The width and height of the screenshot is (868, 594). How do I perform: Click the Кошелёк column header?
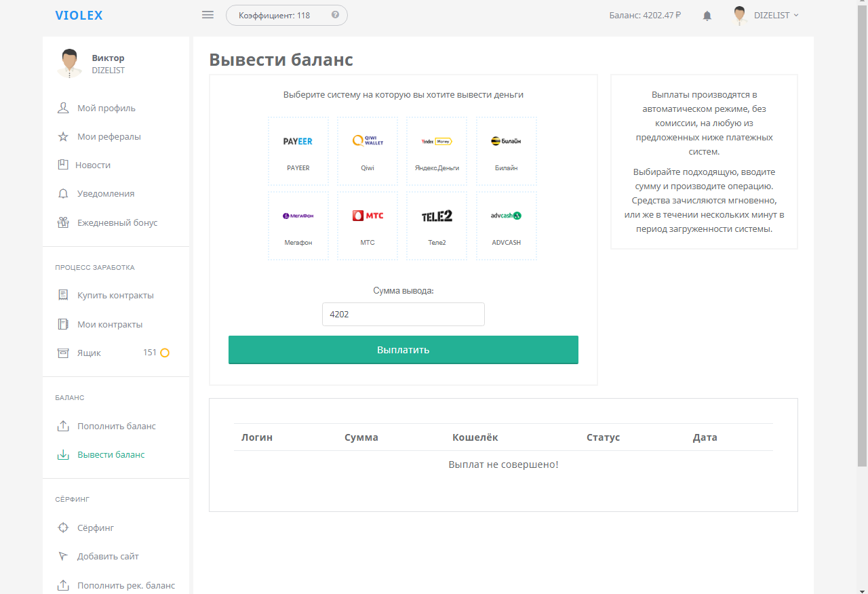coord(475,437)
